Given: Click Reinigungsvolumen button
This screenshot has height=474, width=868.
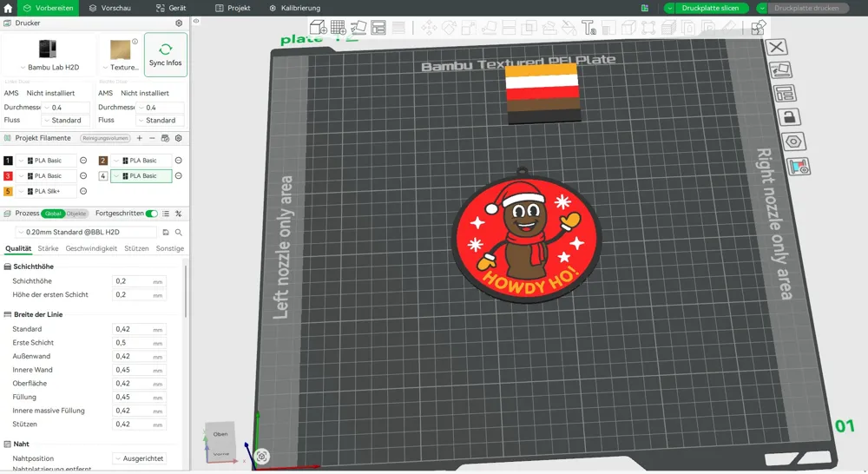Looking at the screenshot, I should [105, 138].
